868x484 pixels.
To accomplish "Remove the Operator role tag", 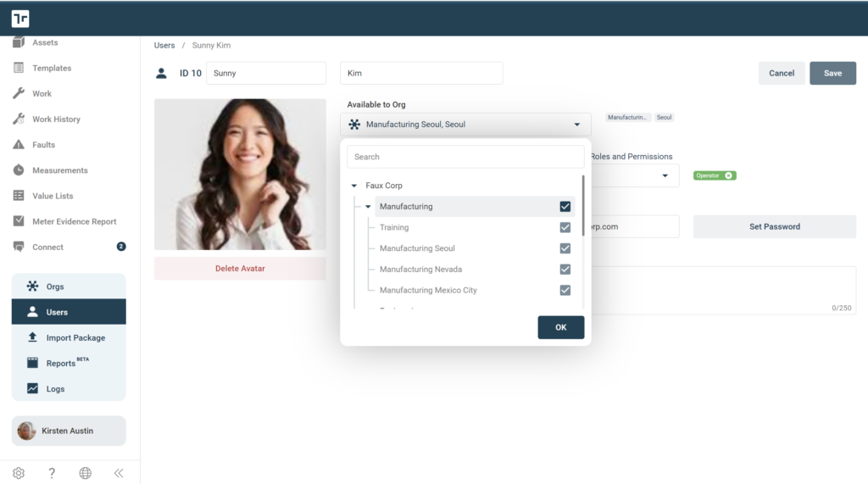I will [728, 175].
